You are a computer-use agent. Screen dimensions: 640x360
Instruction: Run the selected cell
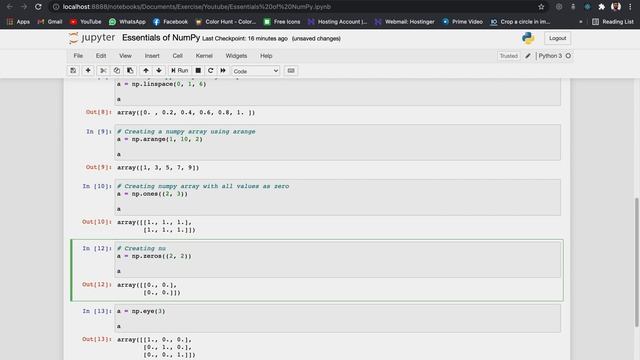click(180, 71)
